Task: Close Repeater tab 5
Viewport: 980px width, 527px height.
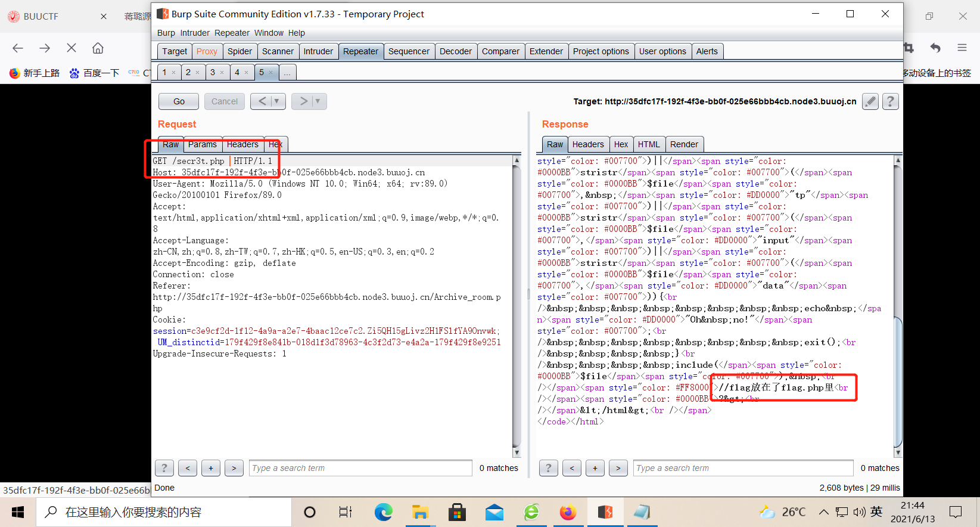Action: (x=270, y=73)
